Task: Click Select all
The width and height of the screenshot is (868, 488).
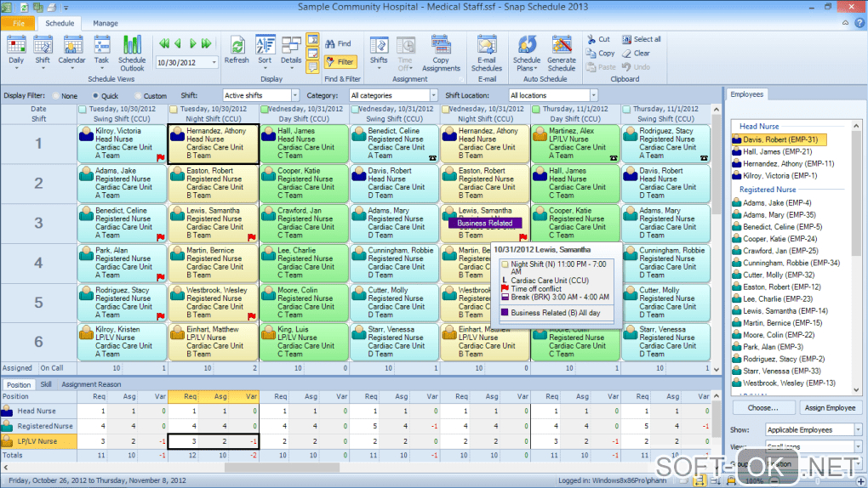Action: coord(642,39)
